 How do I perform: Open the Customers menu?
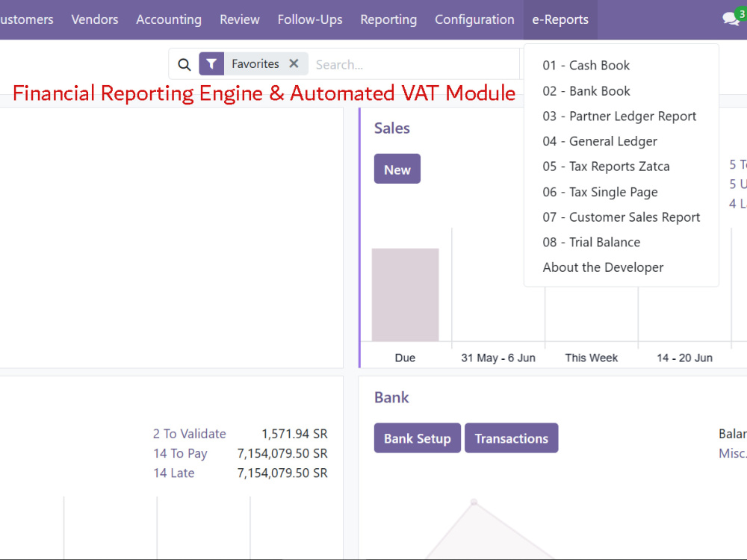click(26, 19)
